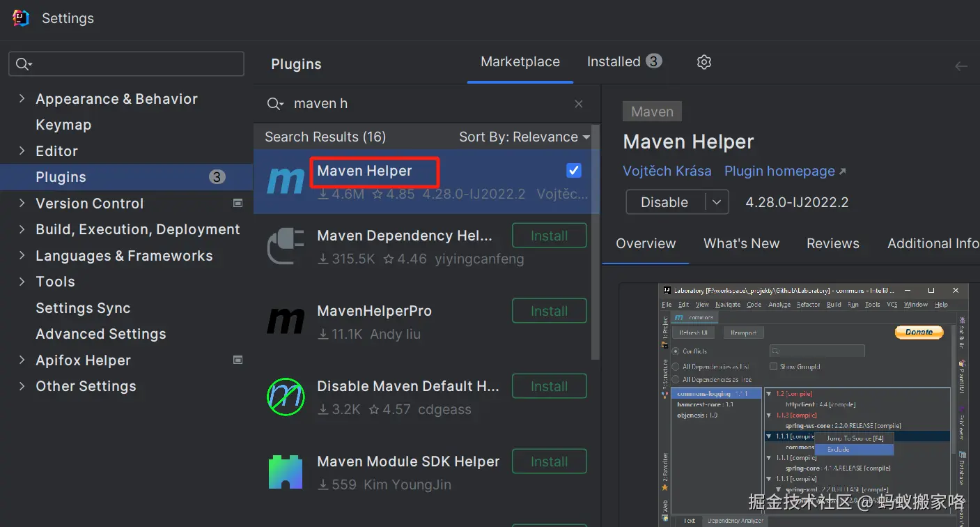
Task: Select Advanced Settings in tree
Action: (x=101, y=334)
